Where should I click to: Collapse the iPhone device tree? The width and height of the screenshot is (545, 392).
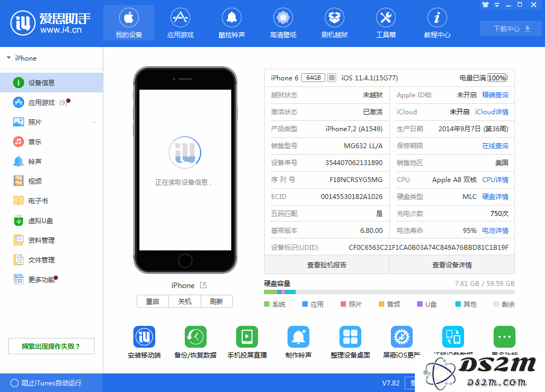(9, 58)
